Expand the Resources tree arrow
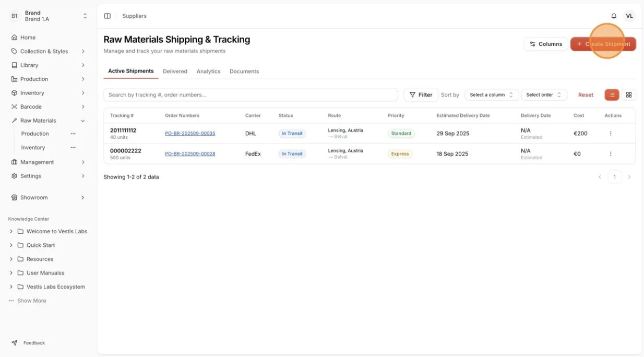This screenshot has height=357, width=644. (x=11, y=259)
